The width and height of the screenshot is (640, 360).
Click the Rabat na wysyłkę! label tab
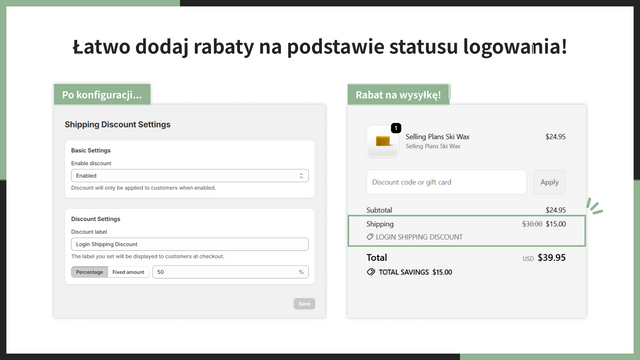click(398, 95)
